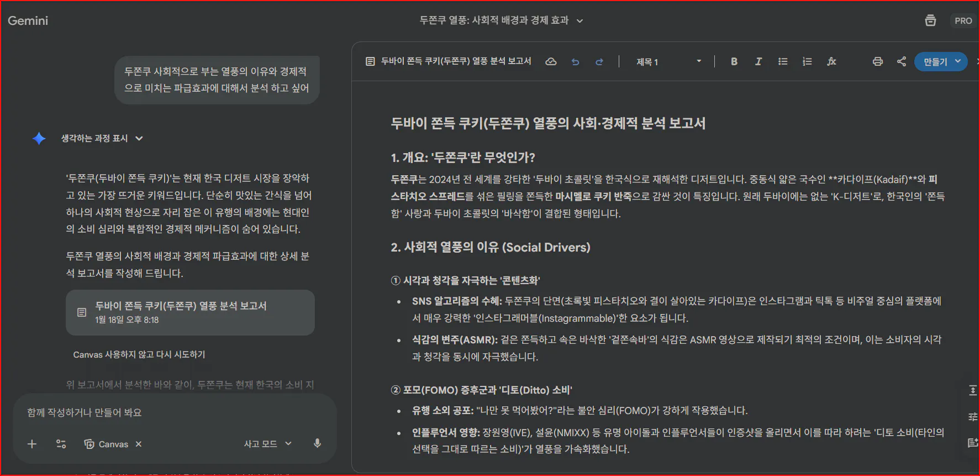Toggle bold formatting
The width and height of the screenshot is (980, 476).
click(x=734, y=61)
